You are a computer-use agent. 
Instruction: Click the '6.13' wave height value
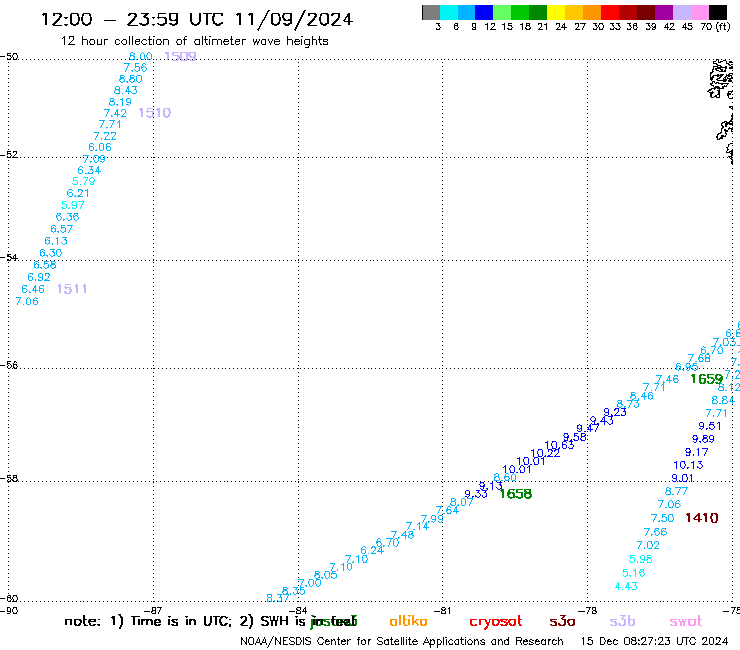56,241
